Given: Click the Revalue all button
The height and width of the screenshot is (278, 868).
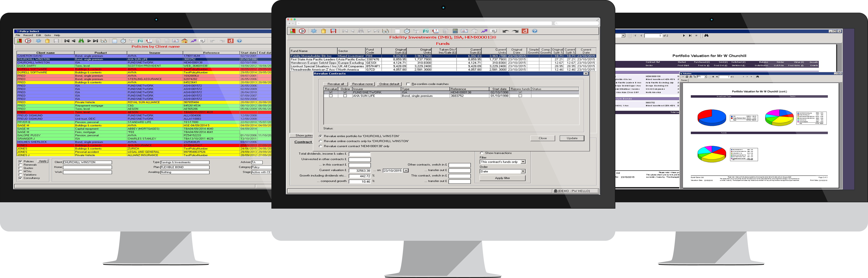Looking at the screenshot, I should [x=336, y=84].
